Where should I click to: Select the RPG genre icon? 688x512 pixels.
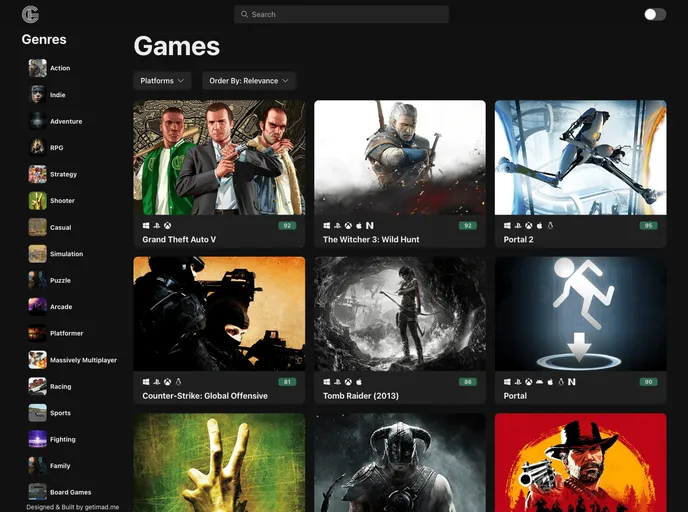pos(38,148)
